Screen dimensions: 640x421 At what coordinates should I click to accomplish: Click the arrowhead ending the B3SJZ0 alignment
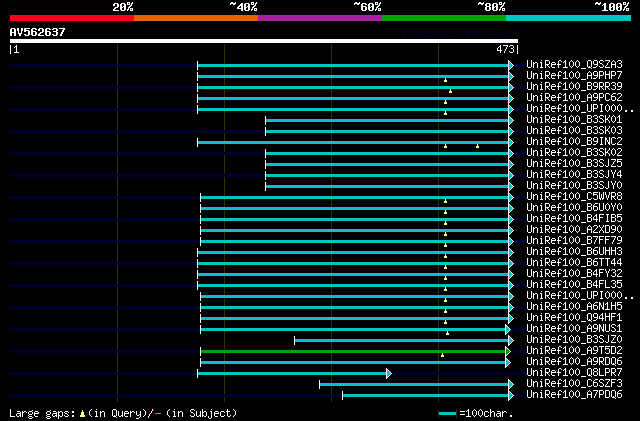coord(511,340)
